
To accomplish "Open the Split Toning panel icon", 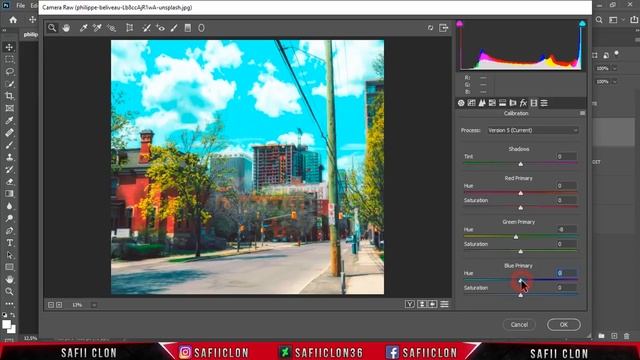I will (502, 103).
